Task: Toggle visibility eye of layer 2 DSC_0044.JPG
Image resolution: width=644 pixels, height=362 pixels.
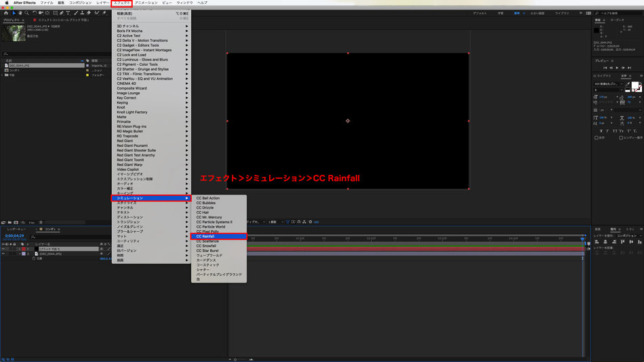Action: tap(3, 254)
